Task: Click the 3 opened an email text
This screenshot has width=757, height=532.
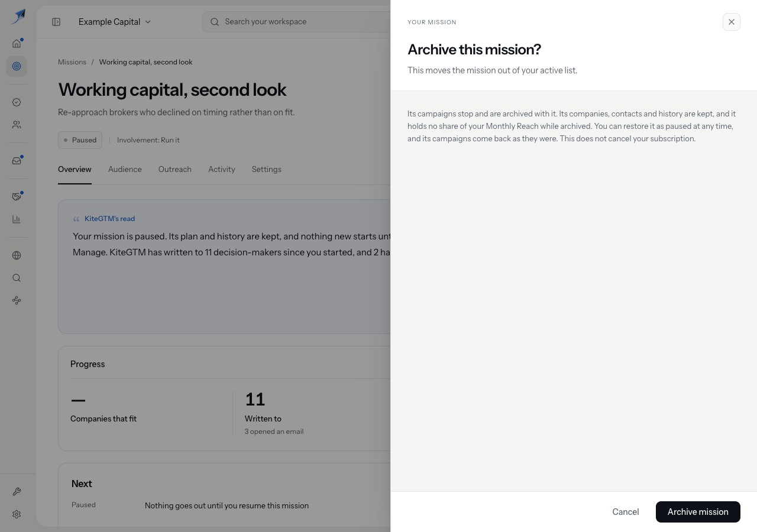Action: (274, 432)
